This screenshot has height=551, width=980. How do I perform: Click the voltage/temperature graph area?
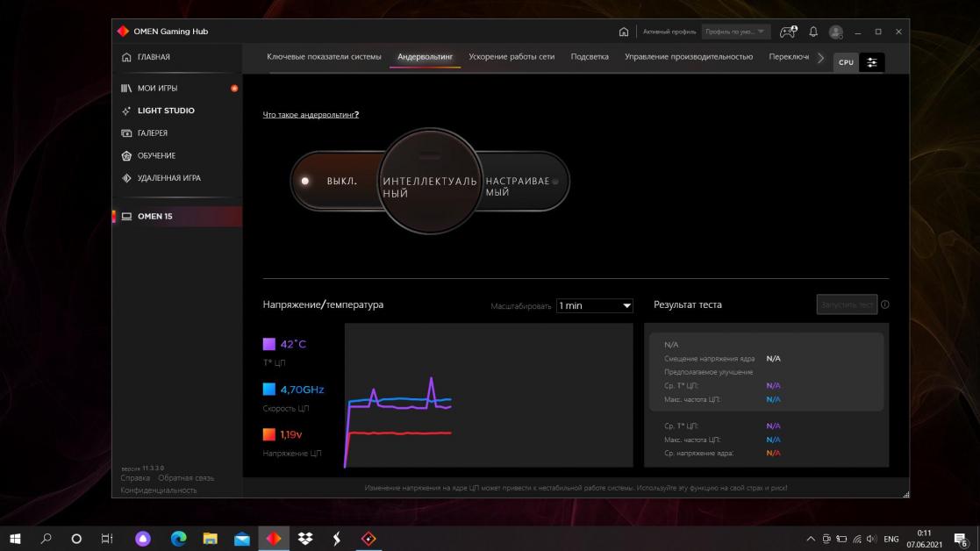(489, 395)
